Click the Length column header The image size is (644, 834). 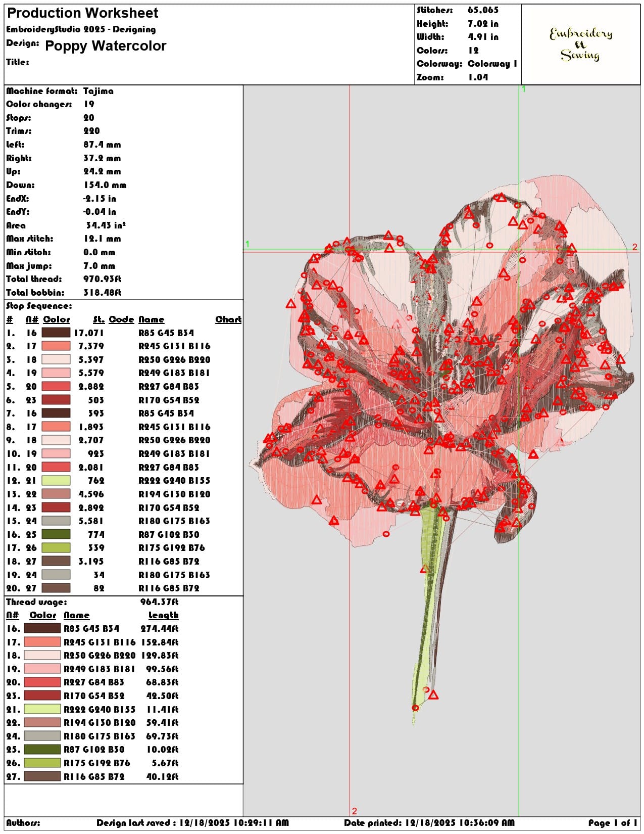(163, 615)
